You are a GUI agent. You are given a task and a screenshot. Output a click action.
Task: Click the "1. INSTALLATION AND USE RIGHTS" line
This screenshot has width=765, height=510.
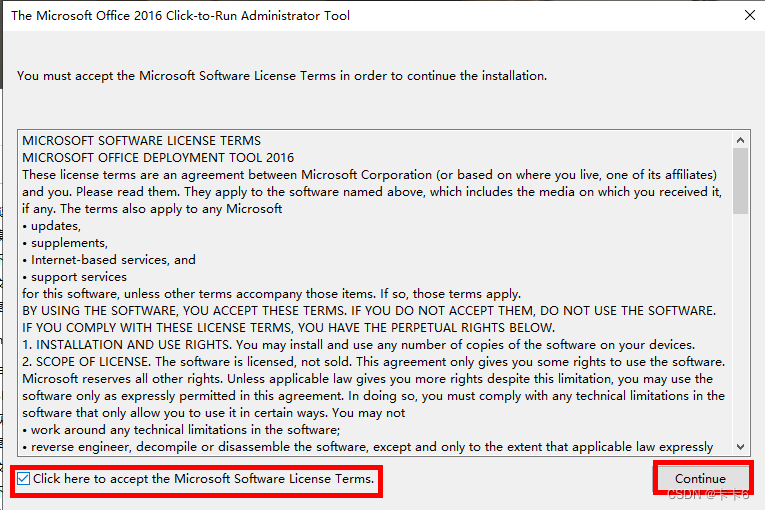(x=358, y=345)
